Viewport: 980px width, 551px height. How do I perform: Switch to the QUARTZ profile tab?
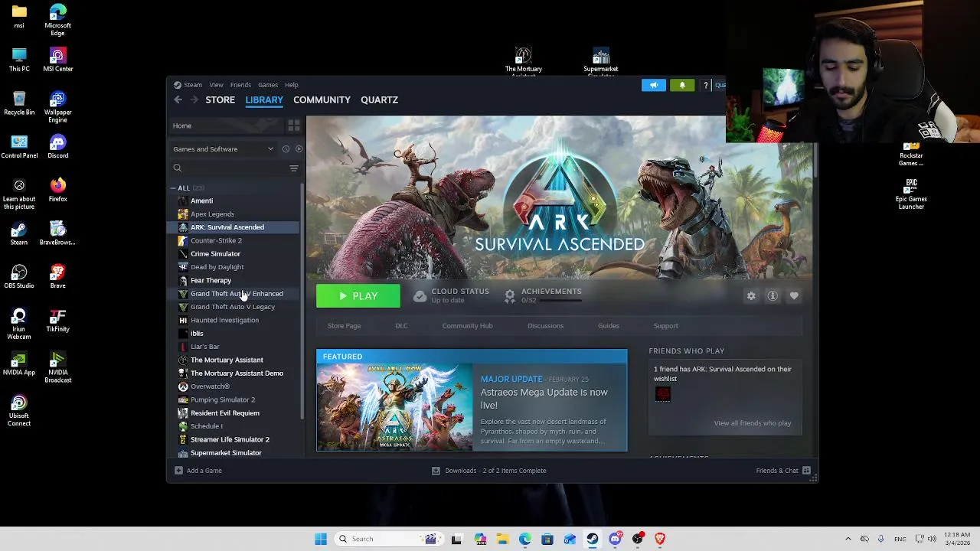379,99
